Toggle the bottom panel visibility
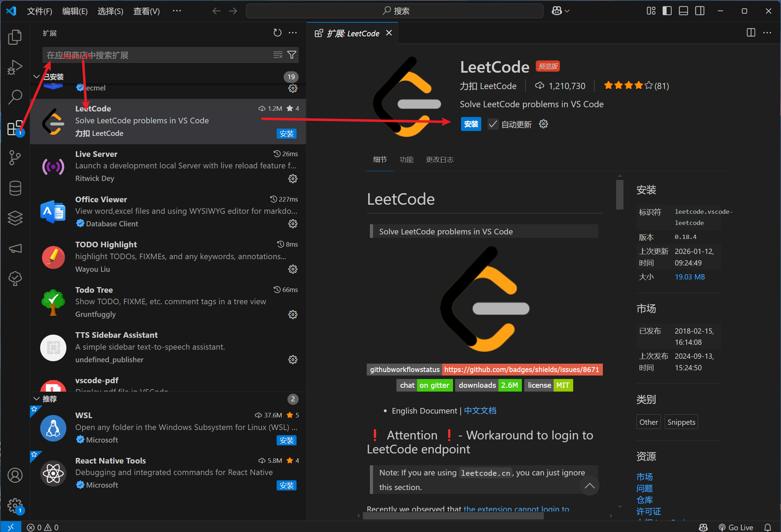 pos(683,11)
